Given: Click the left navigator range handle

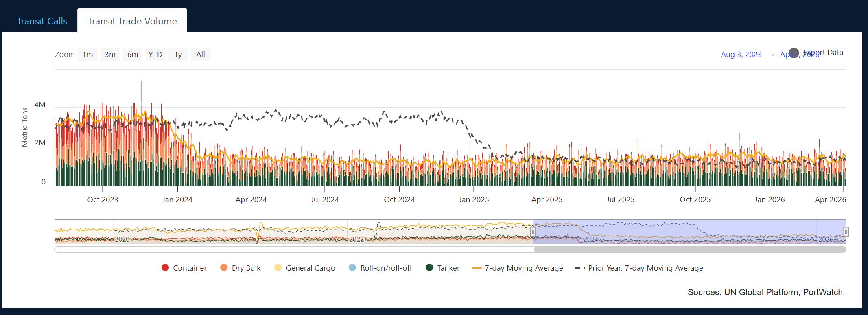Looking at the screenshot, I should coord(533,232).
